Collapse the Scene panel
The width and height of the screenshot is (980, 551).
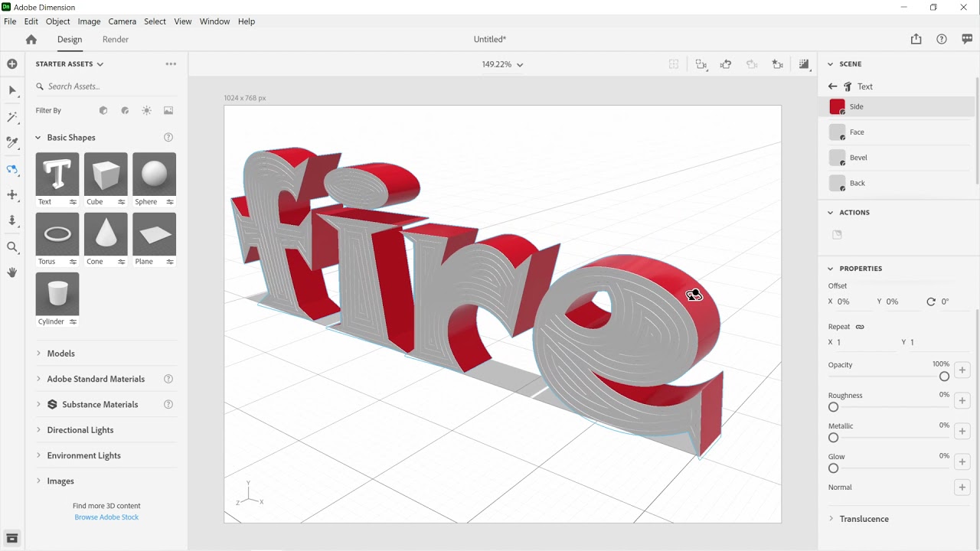831,64
